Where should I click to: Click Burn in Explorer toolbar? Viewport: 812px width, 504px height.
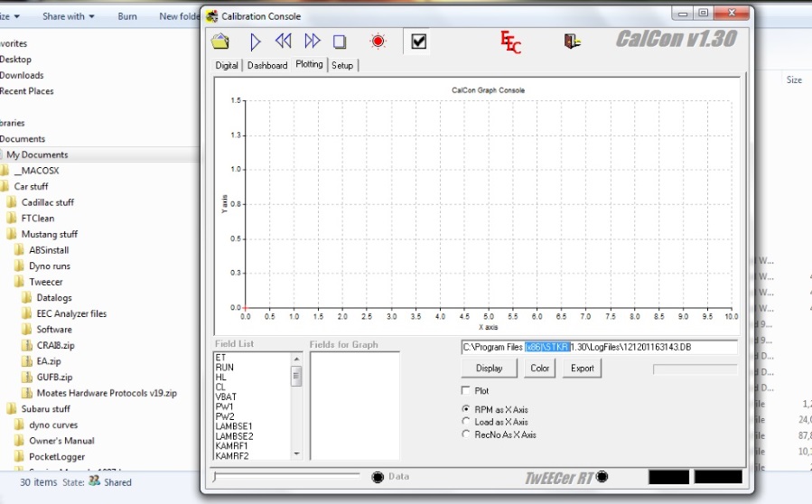point(127,16)
